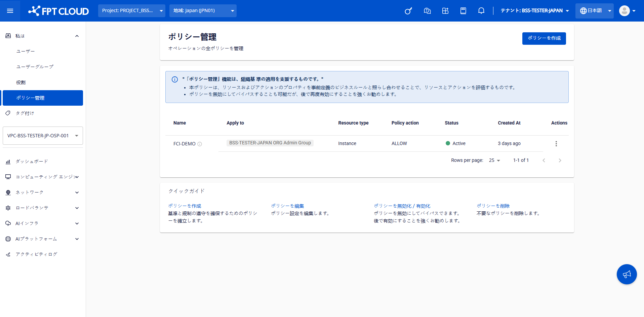Select ポリシー管理 in the sidebar
The height and width of the screenshot is (317, 644).
pyautogui.click(x=43, y=98)
